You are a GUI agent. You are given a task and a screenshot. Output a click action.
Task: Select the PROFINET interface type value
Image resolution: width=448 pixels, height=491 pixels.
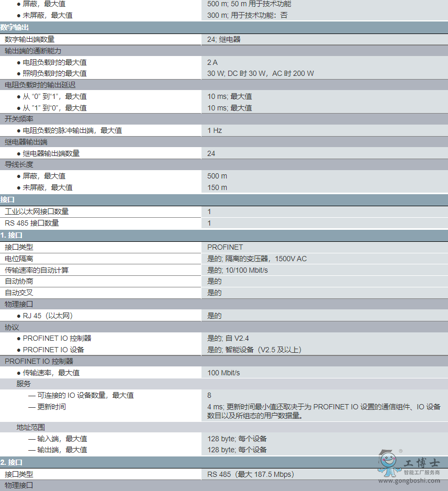click(x=225, y=247)
